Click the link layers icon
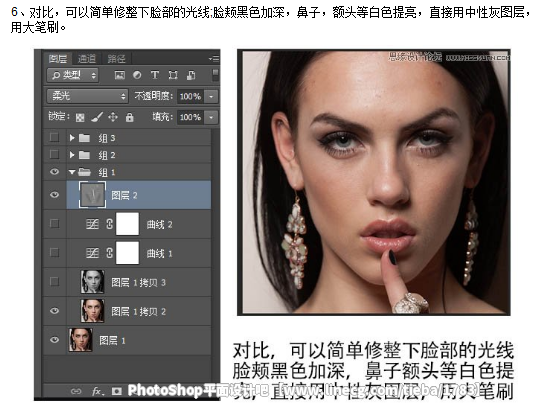The width and height of the screenshot is (536, 409). [76, 391]
